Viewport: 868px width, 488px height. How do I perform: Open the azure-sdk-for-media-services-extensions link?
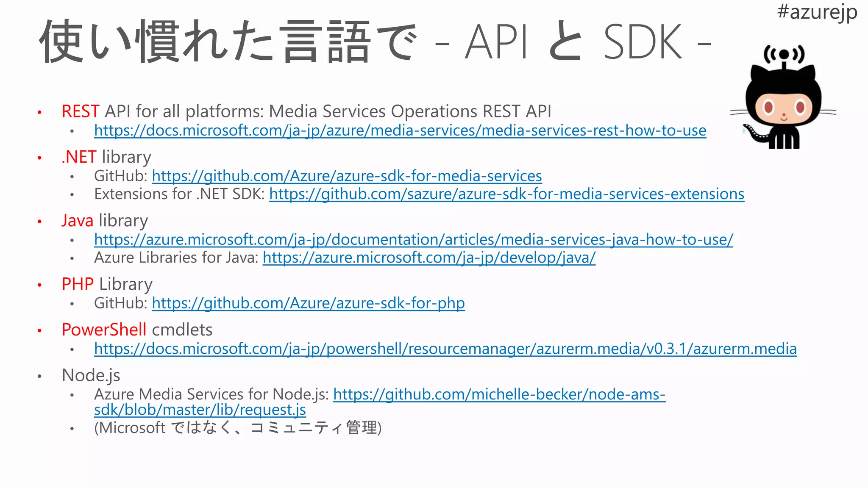(506, 194)
